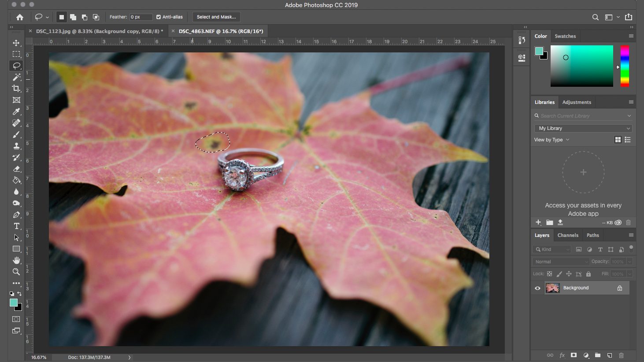The height and width of the screenshot is (362, 644).
Task: Open the Opacity value dropdown arrow
Action: [629, 262]
